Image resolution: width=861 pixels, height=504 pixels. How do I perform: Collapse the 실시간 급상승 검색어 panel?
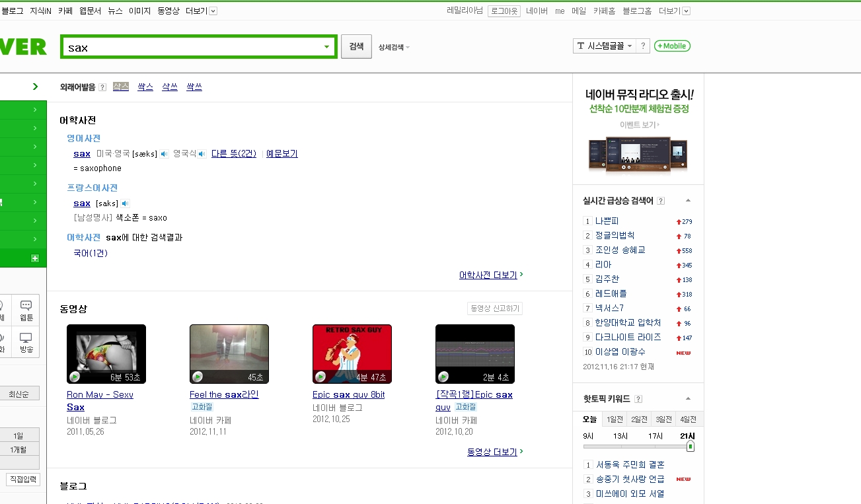tap(688, 200)
